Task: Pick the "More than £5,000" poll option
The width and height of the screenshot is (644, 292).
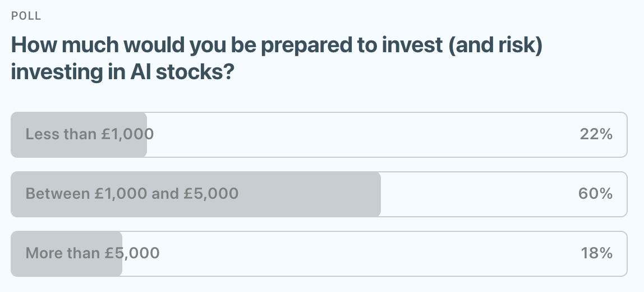Action: pyautogui.click(x=319, y=254)
